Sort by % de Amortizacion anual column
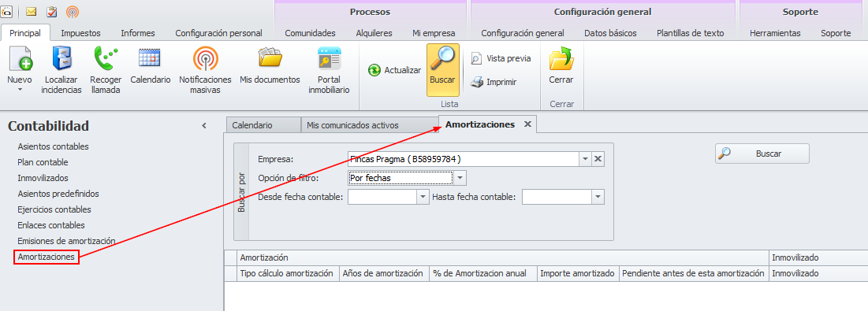Screen dimensions: 868x311 pyautogui.click(x=483, y=273)
